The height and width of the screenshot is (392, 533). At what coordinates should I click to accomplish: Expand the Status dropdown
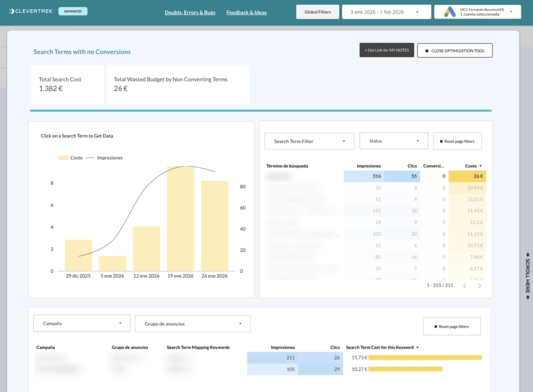394,141
